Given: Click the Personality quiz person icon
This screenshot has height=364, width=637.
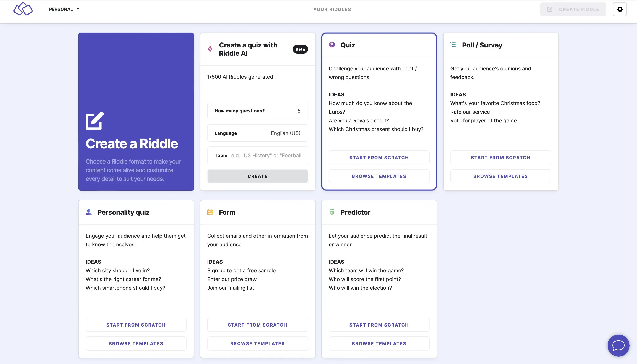Looking at the screenshot, I should (88, 211).
